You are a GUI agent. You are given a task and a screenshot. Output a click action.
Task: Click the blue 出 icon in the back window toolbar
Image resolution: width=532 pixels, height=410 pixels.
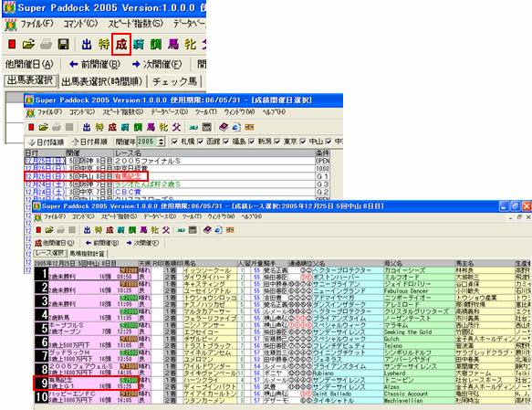pyautogui.click(x=87, y=44)
